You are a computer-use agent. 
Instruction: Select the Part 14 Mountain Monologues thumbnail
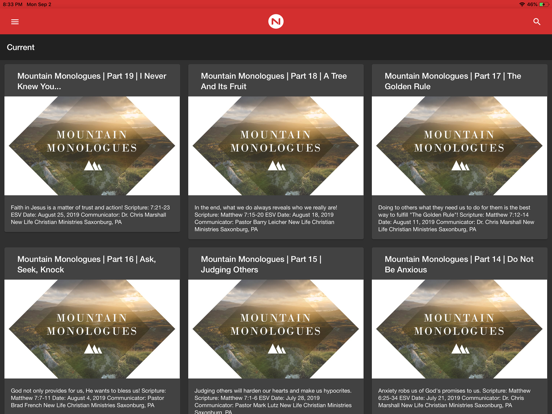tap(459, 329)
